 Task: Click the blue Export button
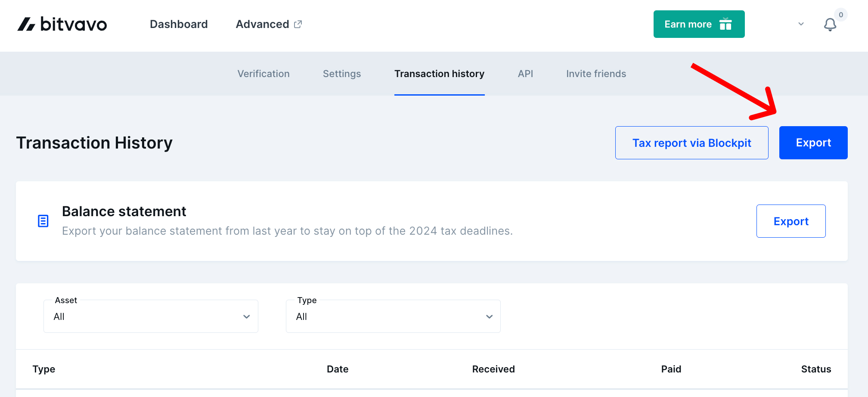[813, 143]
